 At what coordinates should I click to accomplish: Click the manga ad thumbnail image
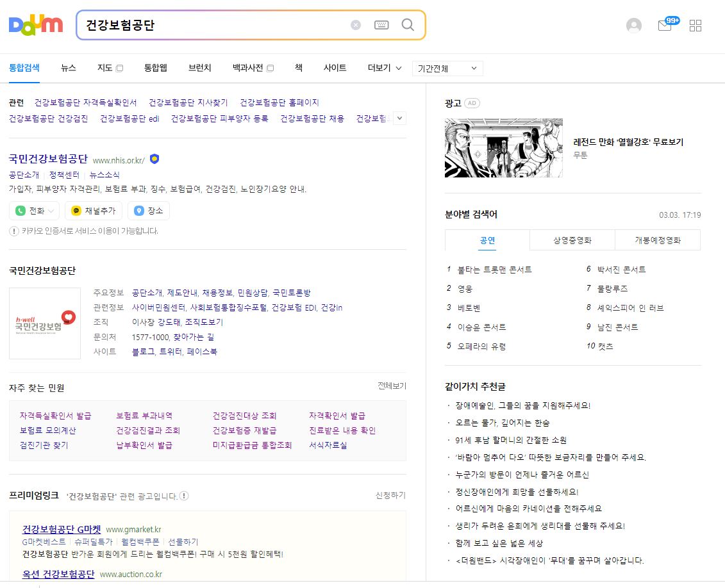pyautogui.click(x=503, y=148)
